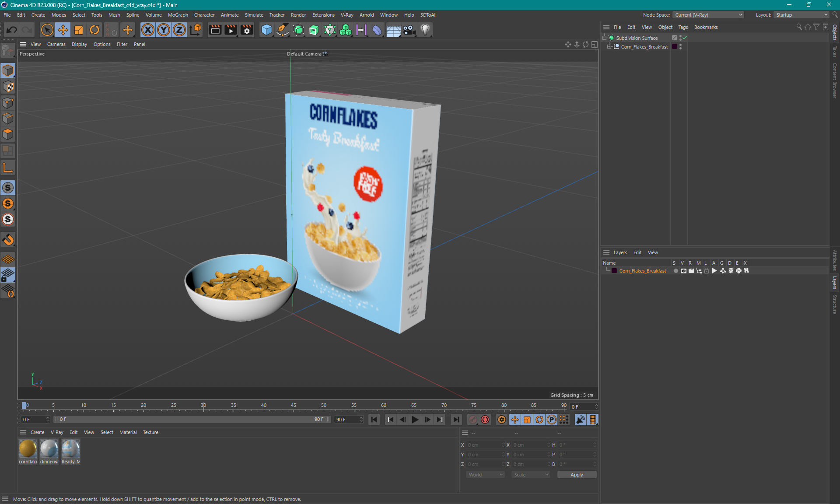
Task: Toggle Z axis lock
Action: click(179, 30)
